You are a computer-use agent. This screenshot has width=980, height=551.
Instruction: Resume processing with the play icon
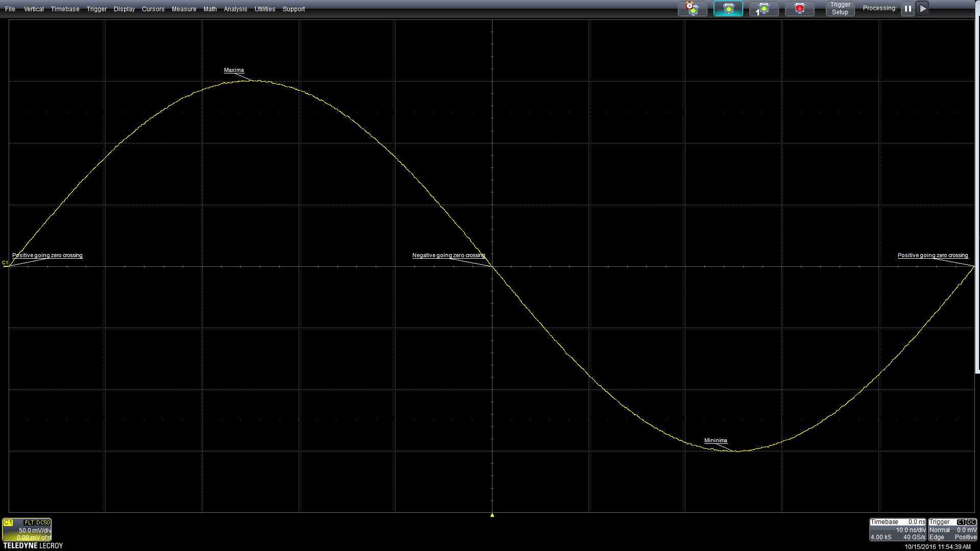(922, 8)
